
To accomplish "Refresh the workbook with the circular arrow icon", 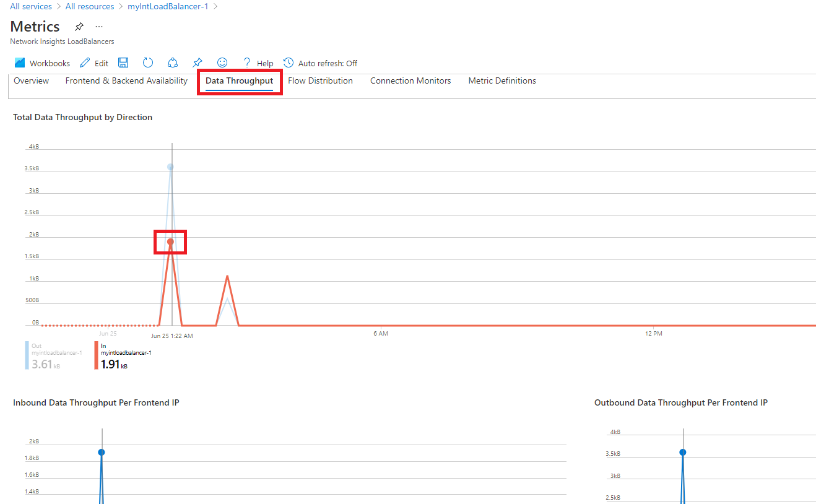I will pyautogui.click(x=147, y=63).
